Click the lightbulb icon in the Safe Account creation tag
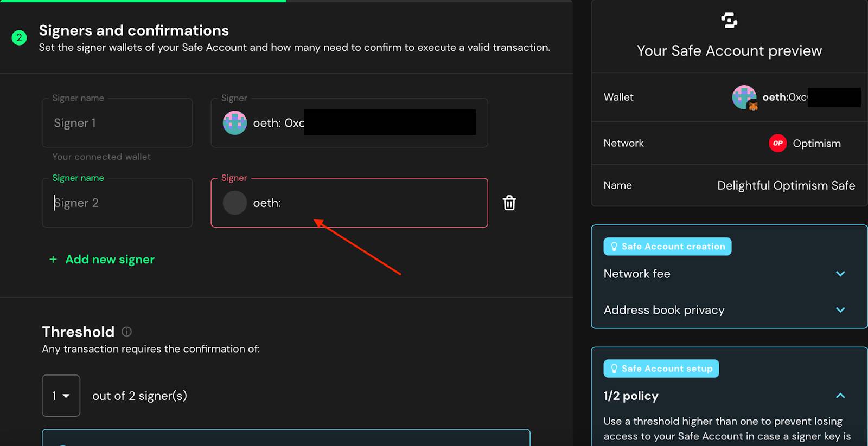The width and height of the screenshot is (868, 446). (614, 247)
